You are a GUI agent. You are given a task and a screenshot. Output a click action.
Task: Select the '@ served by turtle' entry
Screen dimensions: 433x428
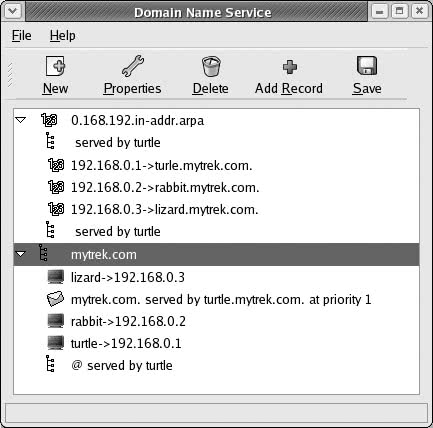(122, 366)
